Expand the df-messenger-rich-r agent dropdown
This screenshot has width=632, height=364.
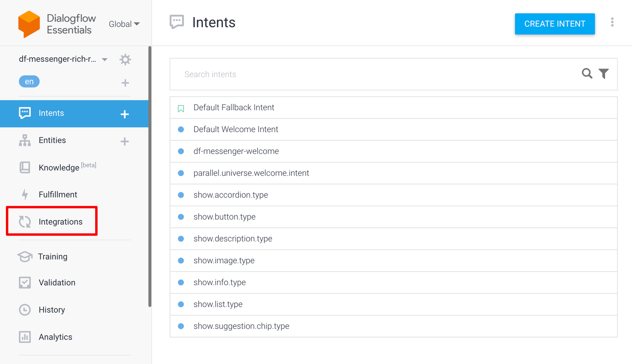click(104, 59)
